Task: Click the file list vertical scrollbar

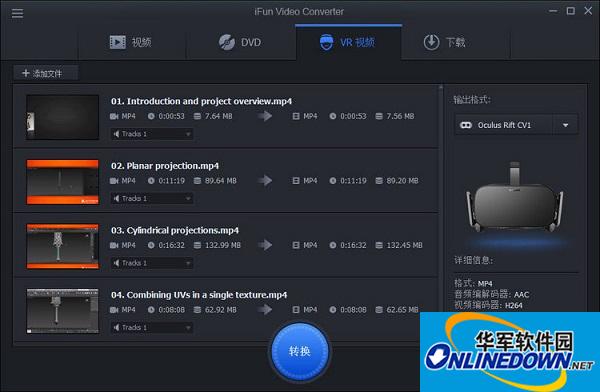Action: pos(441,199)
